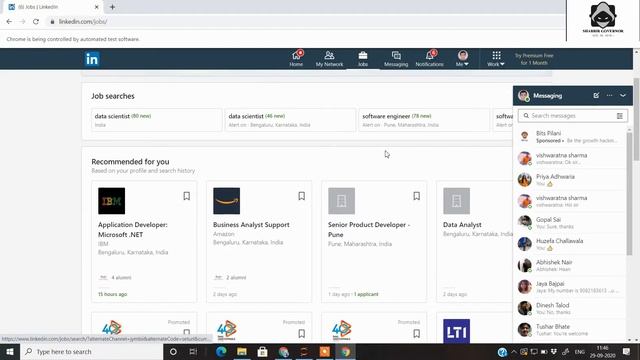Save the IBM Application Developer job
This screenshot has height=360, width=640.
[x=187, y=196]
